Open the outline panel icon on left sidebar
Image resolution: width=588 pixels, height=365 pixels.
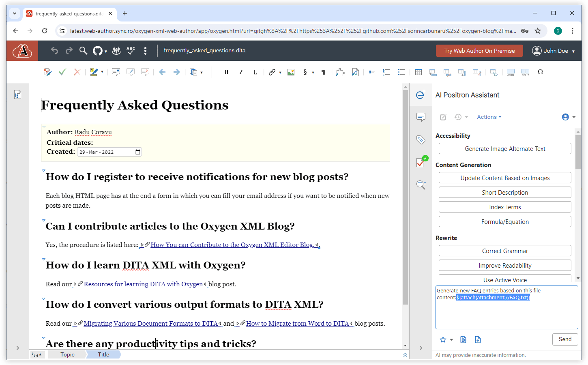[17, 95]
